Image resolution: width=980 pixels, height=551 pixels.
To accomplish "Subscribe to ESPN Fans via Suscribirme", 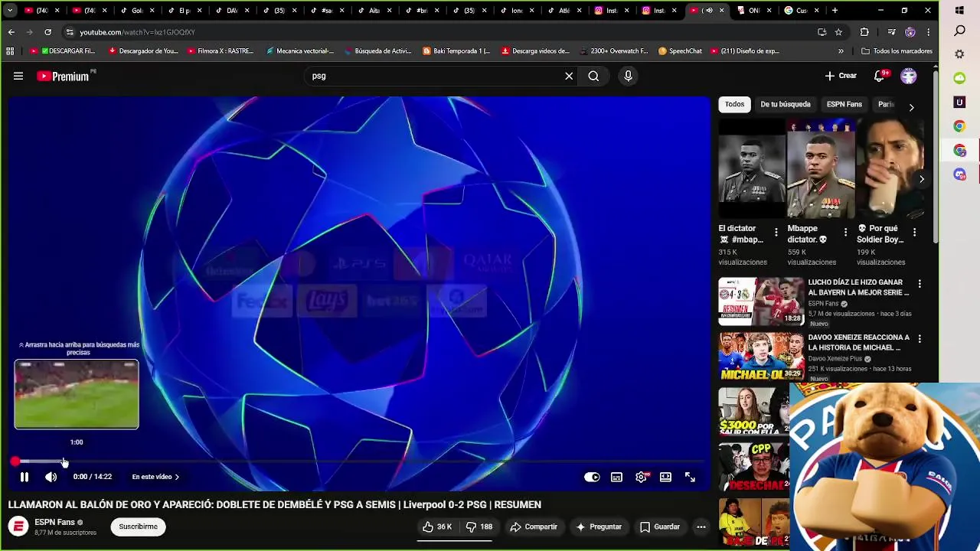I will pyautogui.click(x=138, y=527).
